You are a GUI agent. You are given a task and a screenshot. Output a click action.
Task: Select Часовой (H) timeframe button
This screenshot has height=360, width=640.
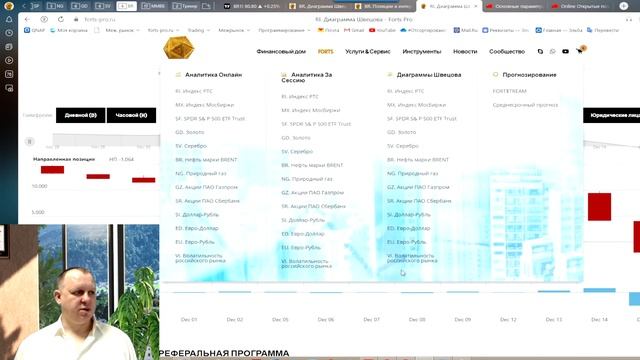(x=131, y=115)
